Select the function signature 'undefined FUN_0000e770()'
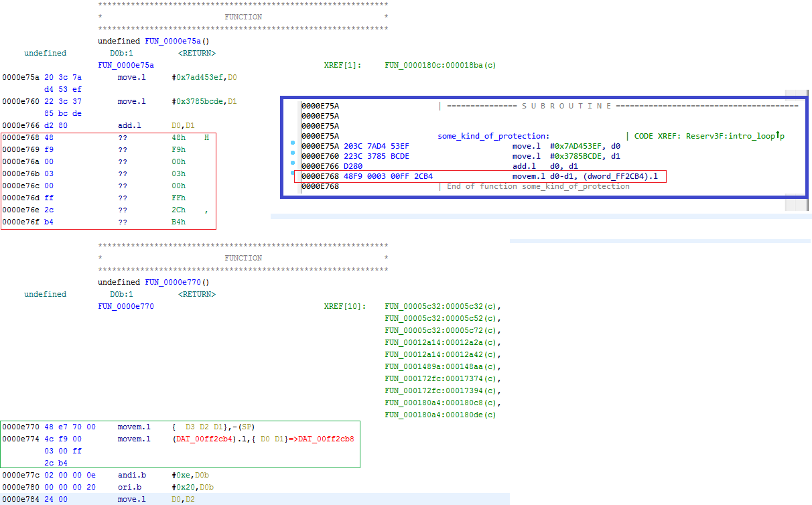The image size is (812, 505). 153,282
